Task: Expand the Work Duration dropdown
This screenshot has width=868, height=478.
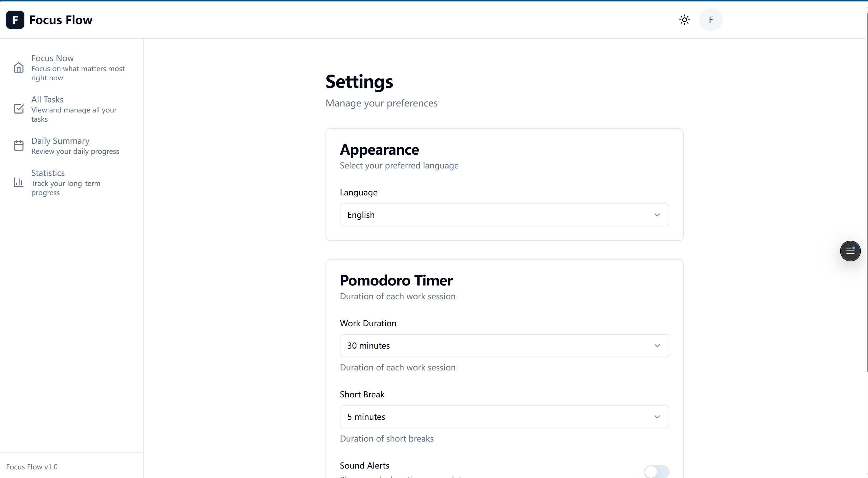Action: pyautogui.click(x=504, y=345)
